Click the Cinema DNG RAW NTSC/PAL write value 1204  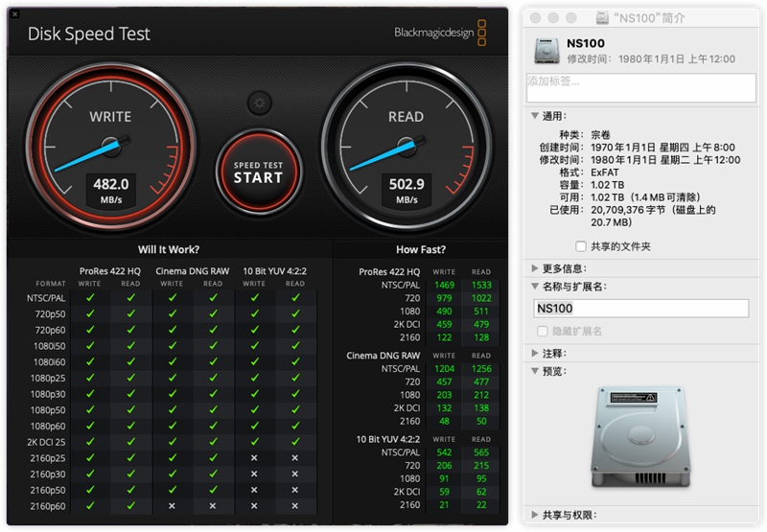444,368
